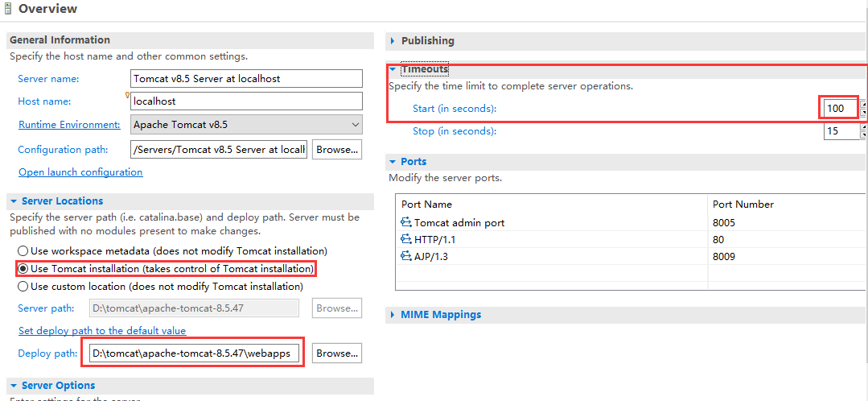Click the Host name content-assist bulb icon
This screenshot has height=401, width=868.
coord(127,95)
